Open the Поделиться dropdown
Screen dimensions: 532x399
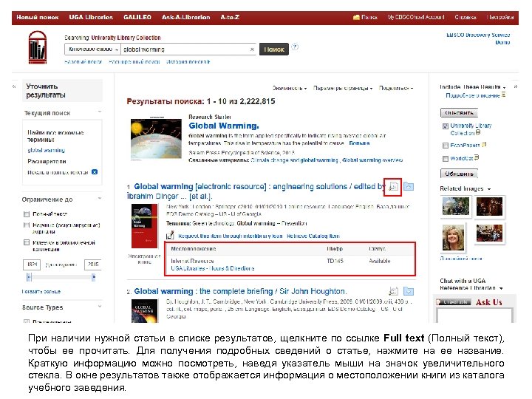(x=396, y=88)
